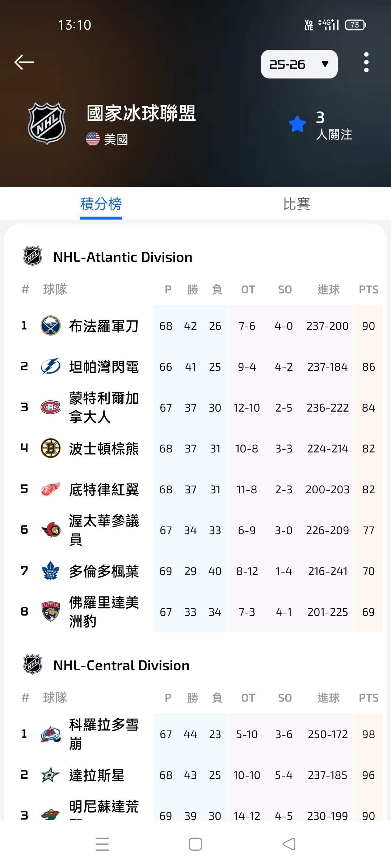The image size is (391, 868).
Task: Tap the back arrow icon
Action: tap(24, 62)
